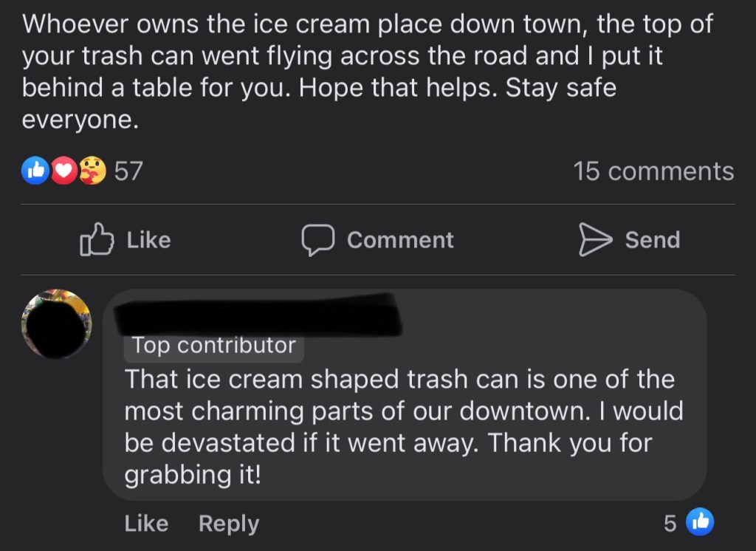Tap the paper plane Send icon

click(594, 240)
